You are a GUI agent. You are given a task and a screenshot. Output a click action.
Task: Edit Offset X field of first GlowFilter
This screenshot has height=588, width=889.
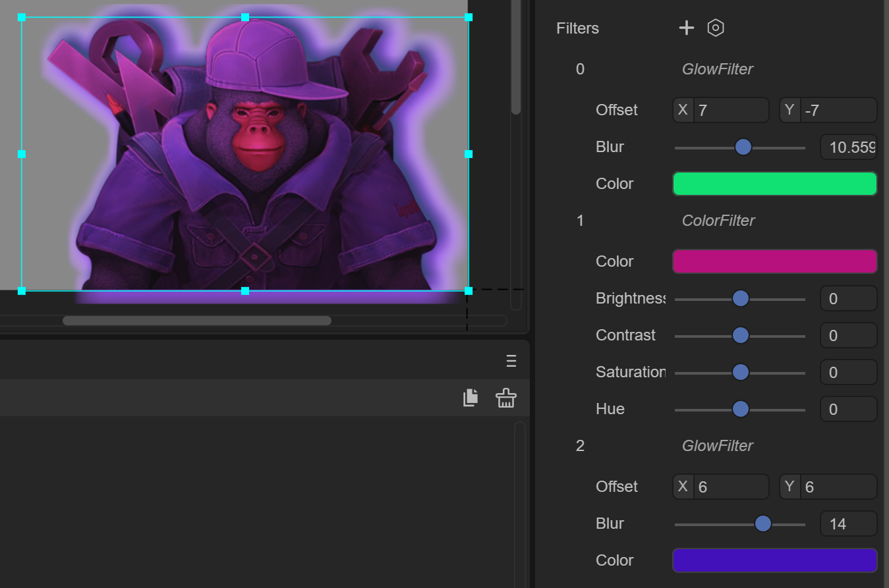[x=721, y=110]
